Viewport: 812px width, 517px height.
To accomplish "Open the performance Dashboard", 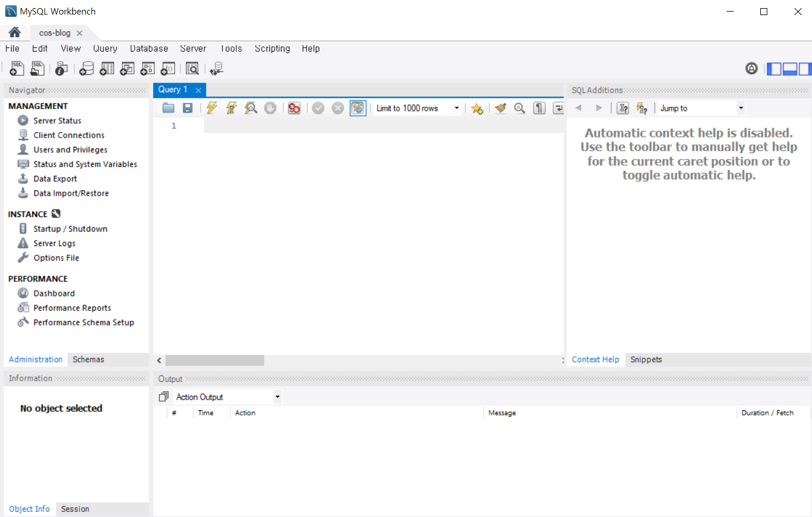I will point(54,294).
